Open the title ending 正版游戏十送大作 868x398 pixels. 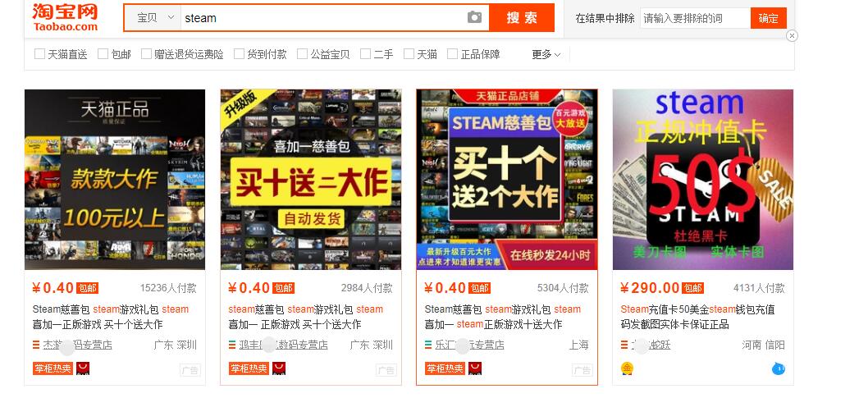point(503,317)
